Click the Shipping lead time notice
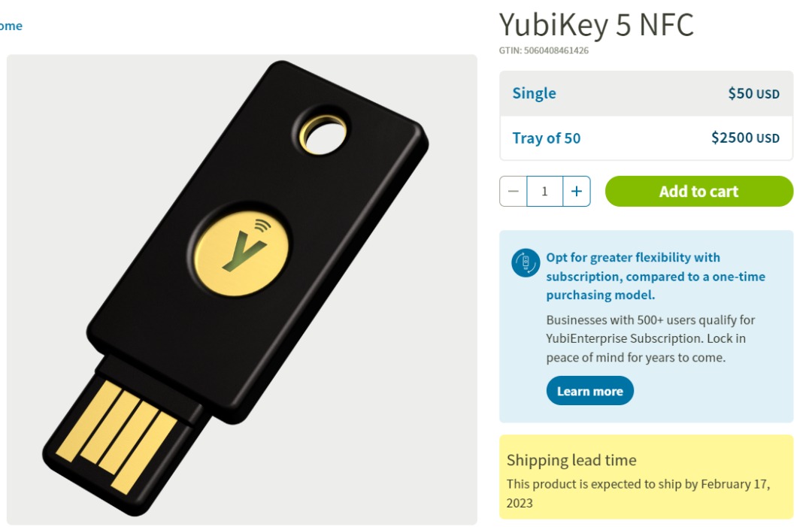Screen dimensions: 812x527 tap(647, 477)
